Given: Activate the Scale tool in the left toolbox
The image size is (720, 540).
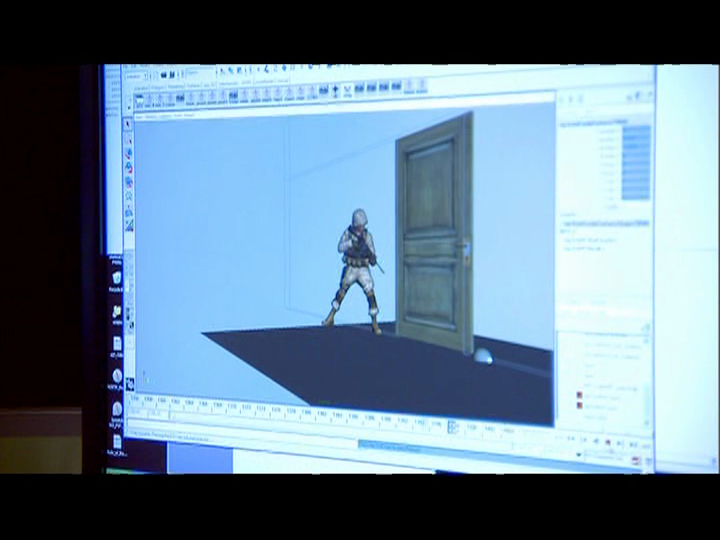Looking at the screenshot, I should click(129, 182).
